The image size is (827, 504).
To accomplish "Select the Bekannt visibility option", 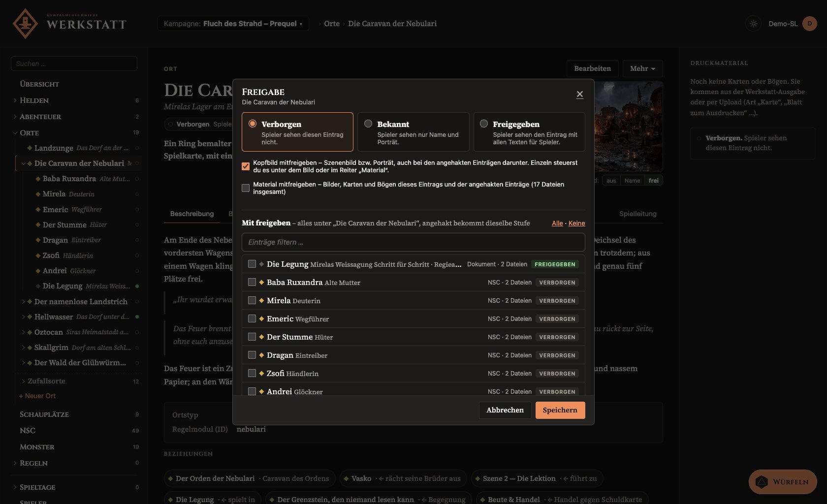I will 413,132.
